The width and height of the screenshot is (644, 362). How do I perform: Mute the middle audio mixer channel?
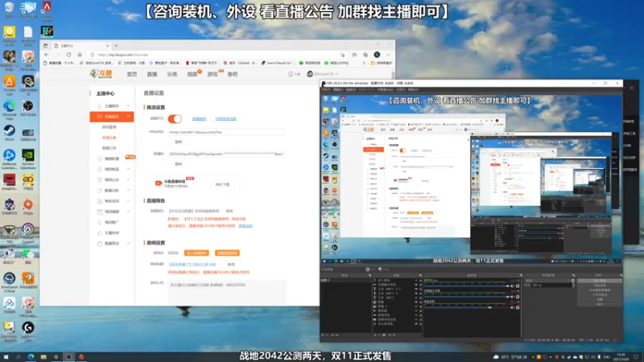(512, 297)
